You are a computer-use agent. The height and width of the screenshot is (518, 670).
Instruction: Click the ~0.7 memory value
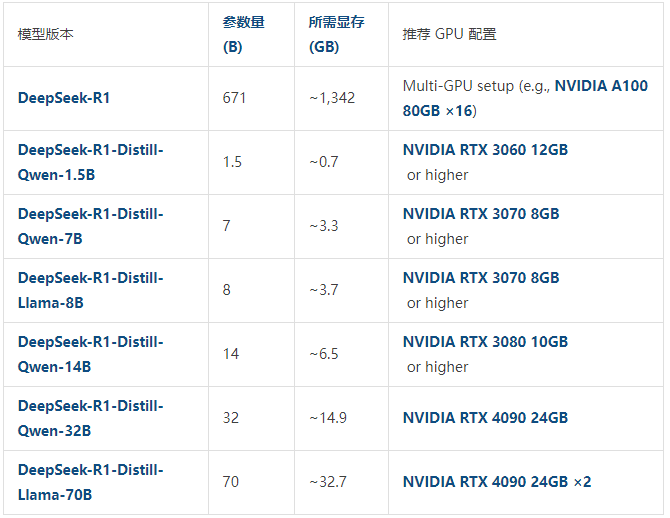323,162
